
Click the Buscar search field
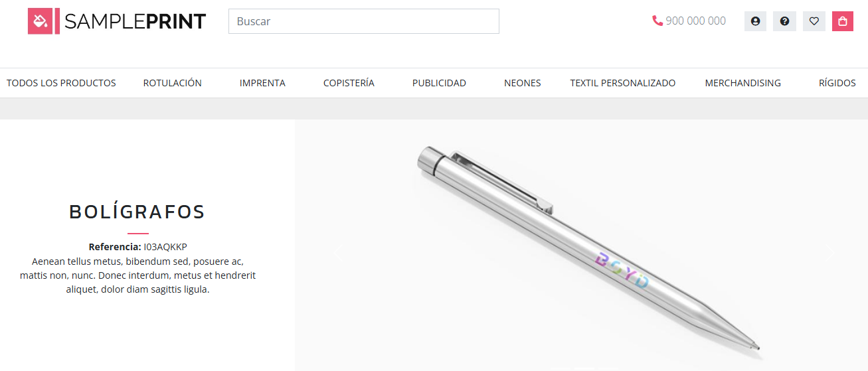364,21
